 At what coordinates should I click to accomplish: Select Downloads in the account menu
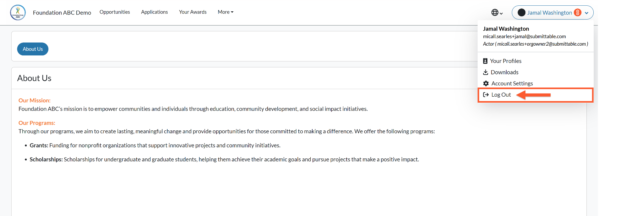pyautogui.click(x=536, y=72)
